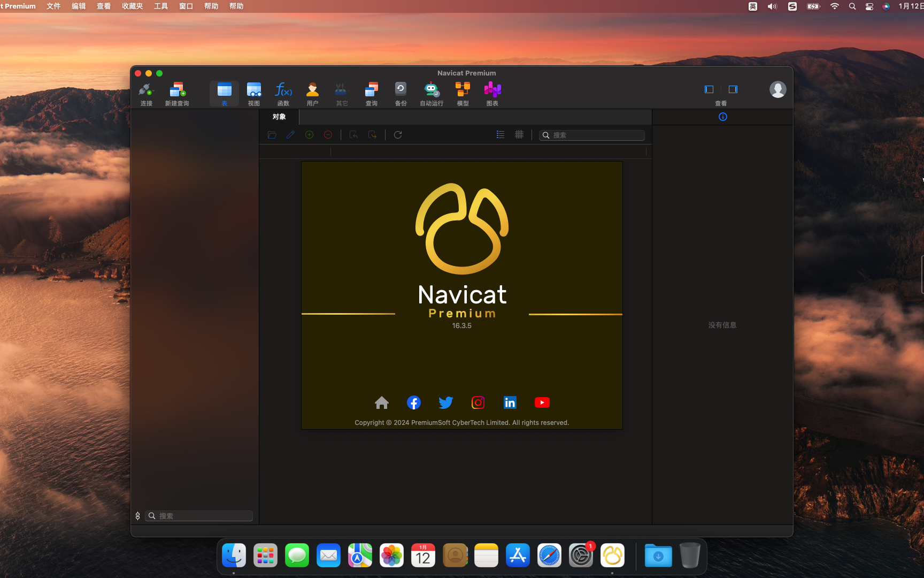Toggle right information pane view button
This screenshot has width=924, height=578.
733,89
